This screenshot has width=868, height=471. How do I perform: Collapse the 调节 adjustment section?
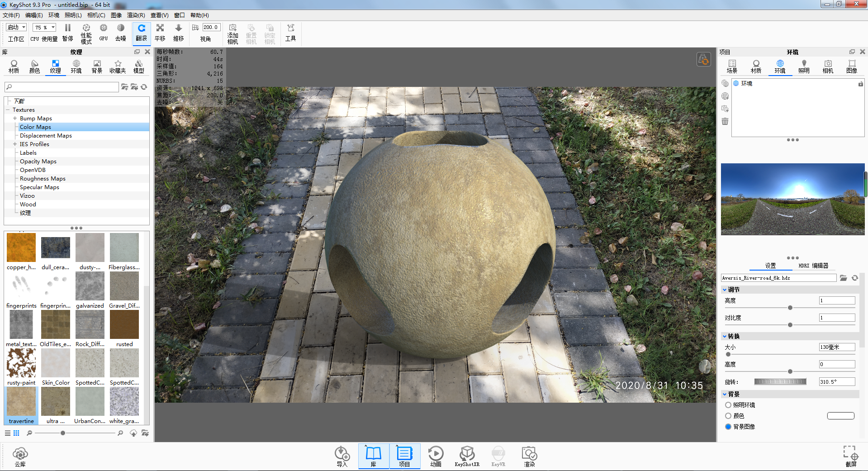coord(725,290)
